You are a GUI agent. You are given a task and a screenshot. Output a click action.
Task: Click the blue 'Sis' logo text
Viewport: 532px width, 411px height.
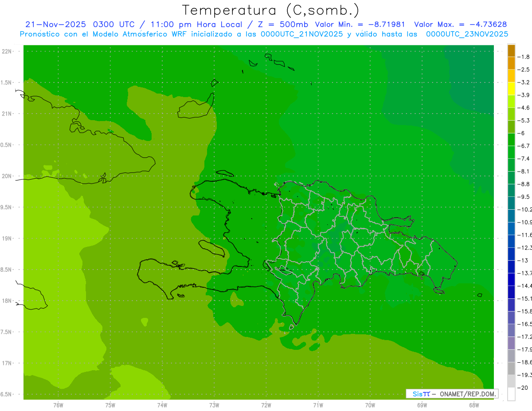pos(418,394)
